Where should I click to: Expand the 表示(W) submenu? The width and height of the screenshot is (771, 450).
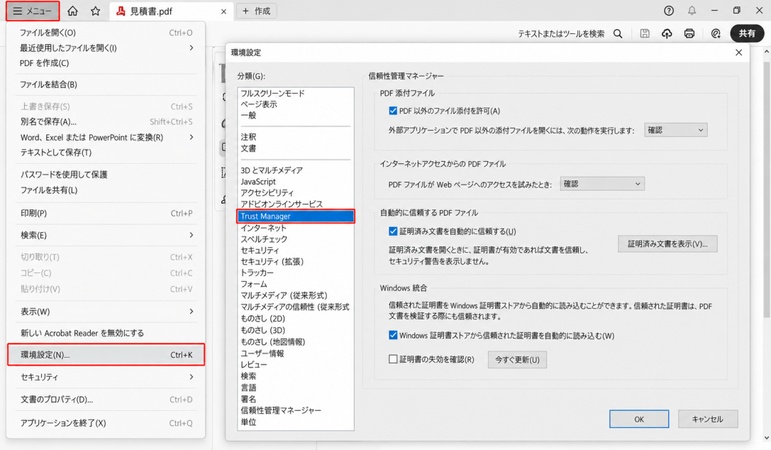point(106,311)
